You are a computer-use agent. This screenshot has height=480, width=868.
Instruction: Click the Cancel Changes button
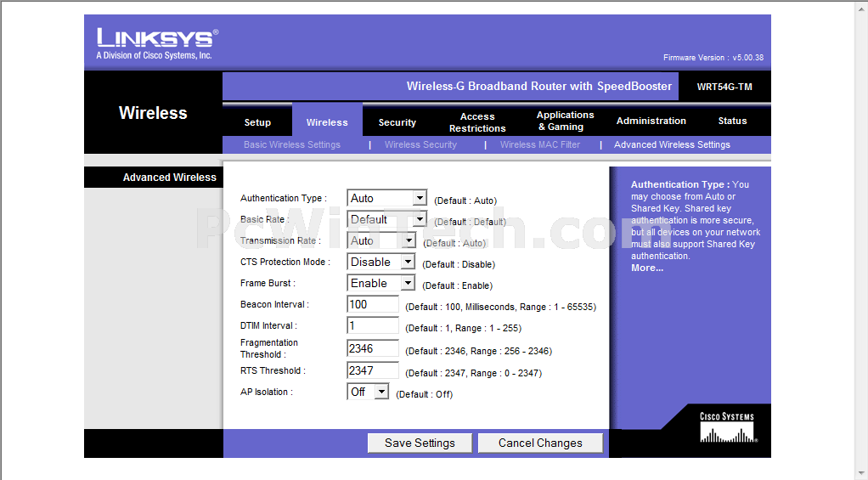(x=540, y=443)
